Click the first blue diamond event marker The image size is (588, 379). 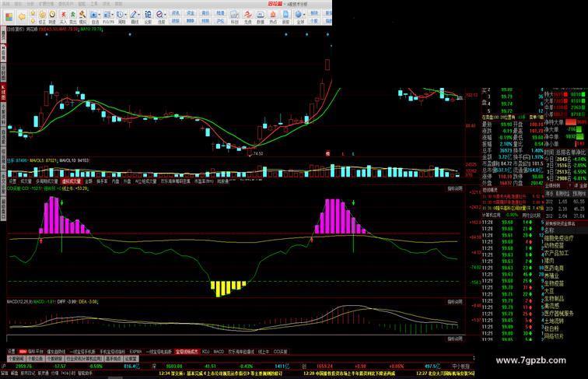pyautogui.click(x=47, y=34)
